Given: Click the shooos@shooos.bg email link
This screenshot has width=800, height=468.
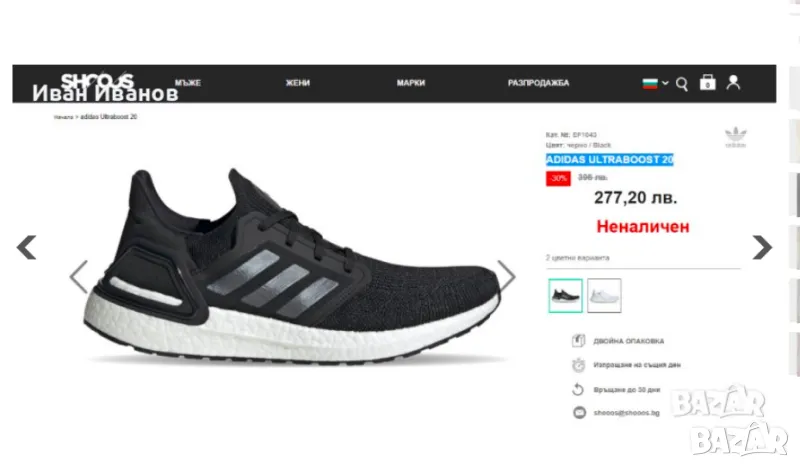Looking at the screenshot, I should pos(627,412).
